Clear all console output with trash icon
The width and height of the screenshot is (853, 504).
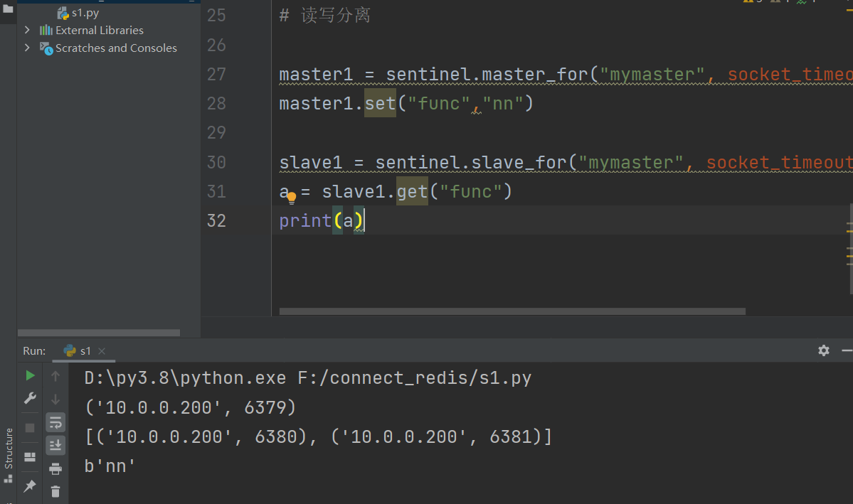pyautogui.click(x=55, y=491)
